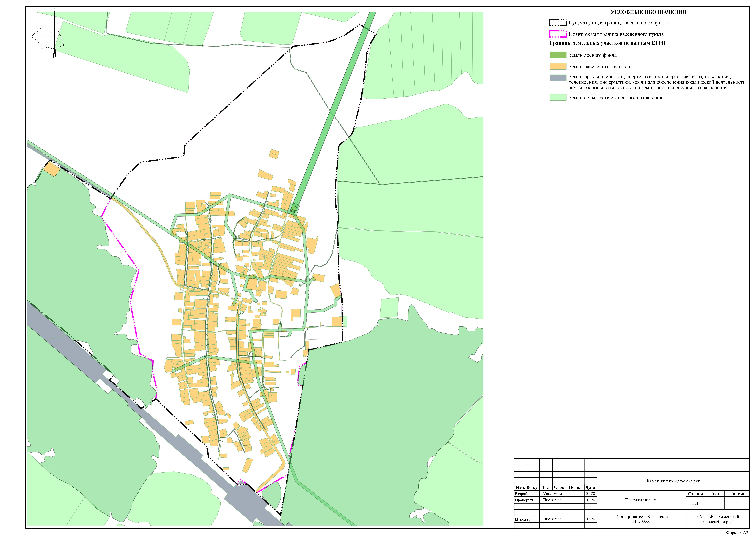This screenshot has height=535, width=756.
Task: Click the 'Земли населенных пунктов' label
Action: (599, 67)
